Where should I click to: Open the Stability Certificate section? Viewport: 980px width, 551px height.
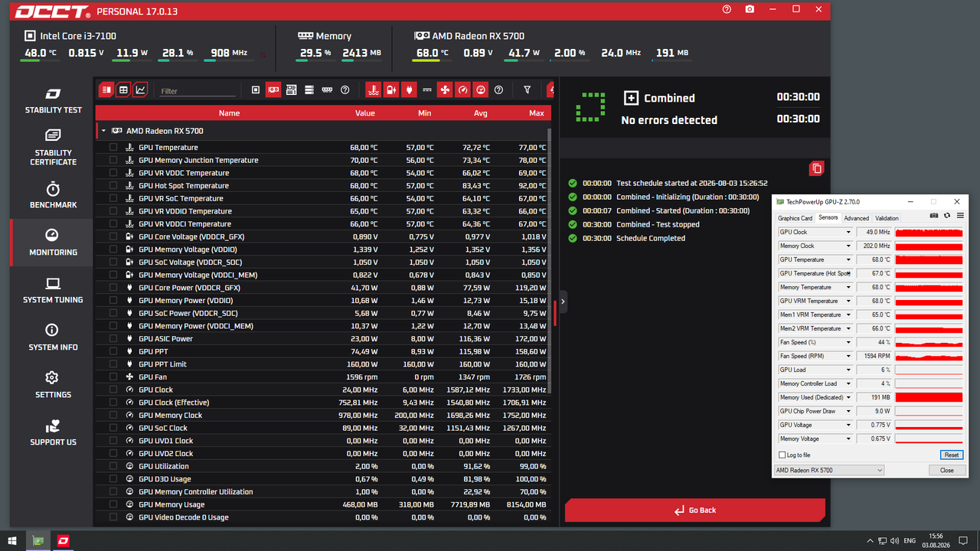[x=53, y=147]
